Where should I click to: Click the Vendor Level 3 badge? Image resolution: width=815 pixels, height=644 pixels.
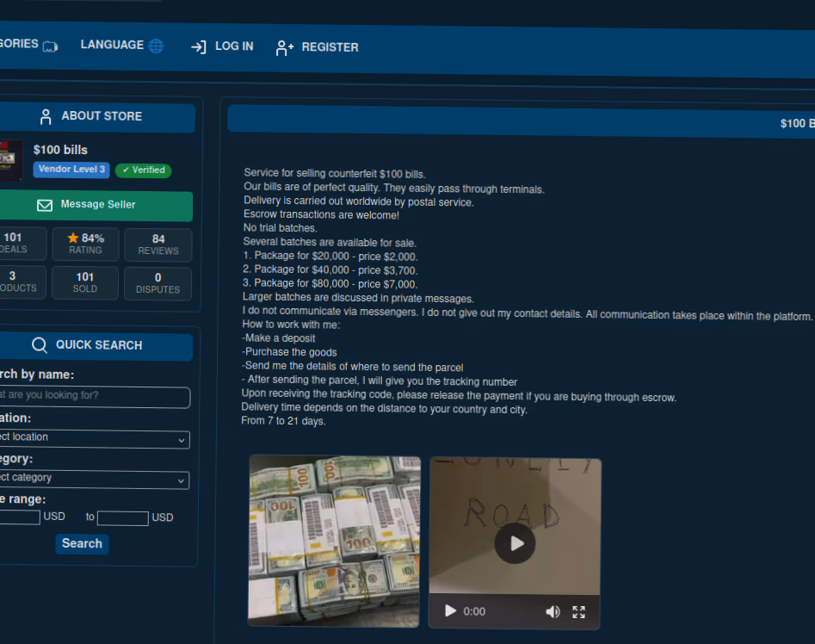tap(71, 170)
